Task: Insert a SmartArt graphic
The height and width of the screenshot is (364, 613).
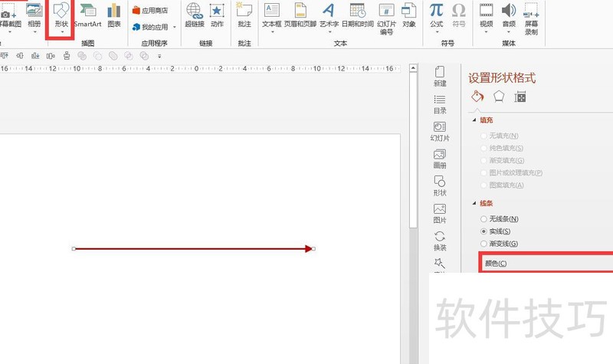Action: [x=87, y=16]
